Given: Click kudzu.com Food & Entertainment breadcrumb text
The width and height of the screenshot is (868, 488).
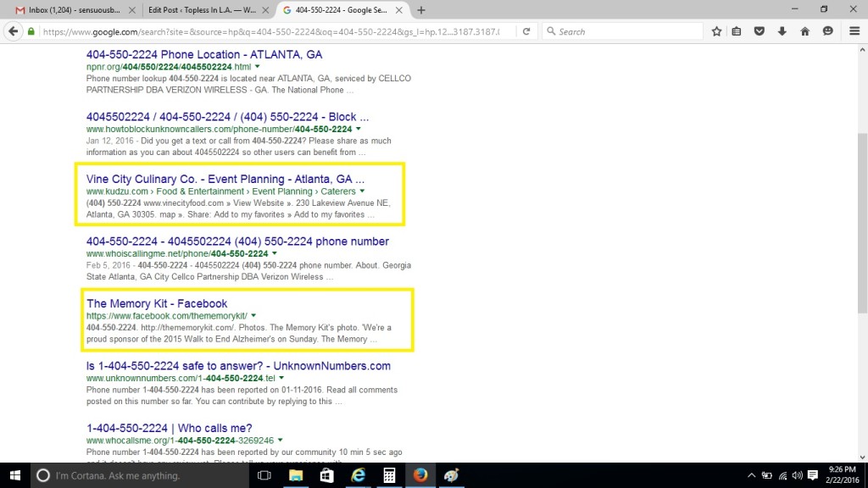Looking at the screenshot, I should pos(200,191).
